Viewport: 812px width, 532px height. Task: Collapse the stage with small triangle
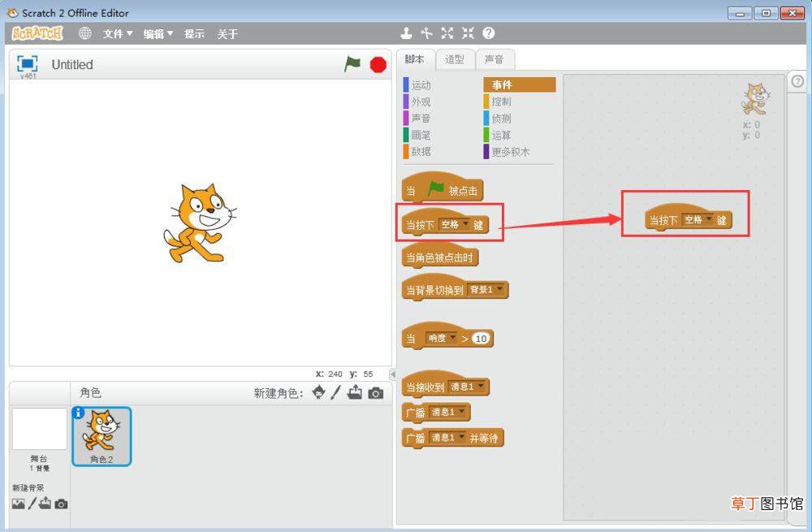click(392, 374)
